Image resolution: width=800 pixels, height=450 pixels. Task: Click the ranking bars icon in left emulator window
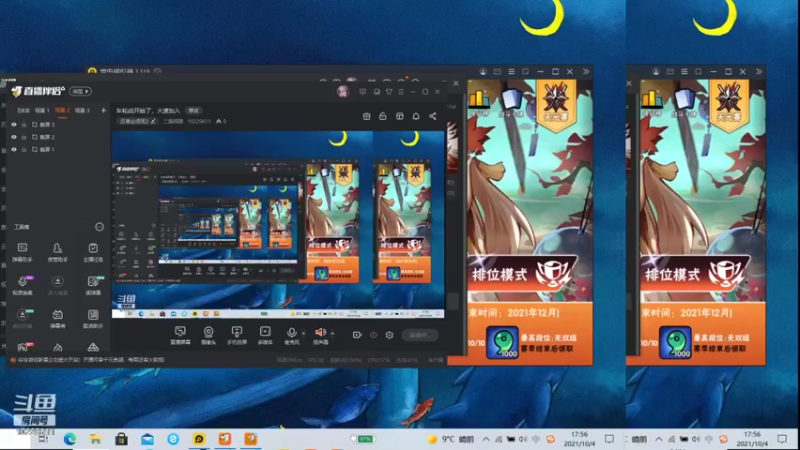pos(479,101)
